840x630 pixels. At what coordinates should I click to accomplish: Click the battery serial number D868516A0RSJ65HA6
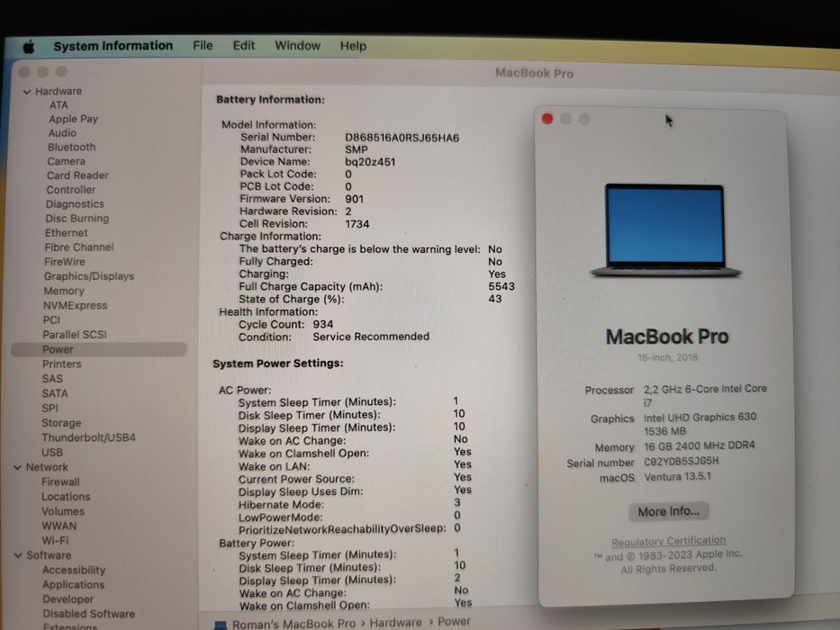tap(402, 138)
